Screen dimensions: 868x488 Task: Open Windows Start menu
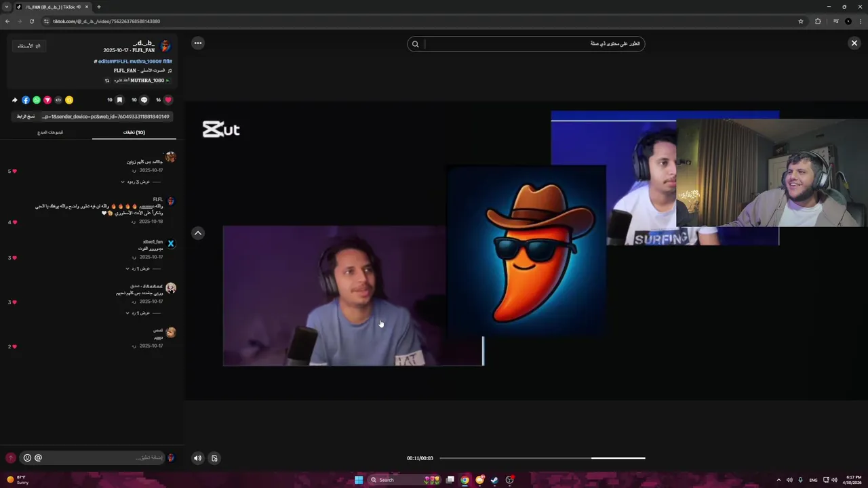[x=359, y=480]
